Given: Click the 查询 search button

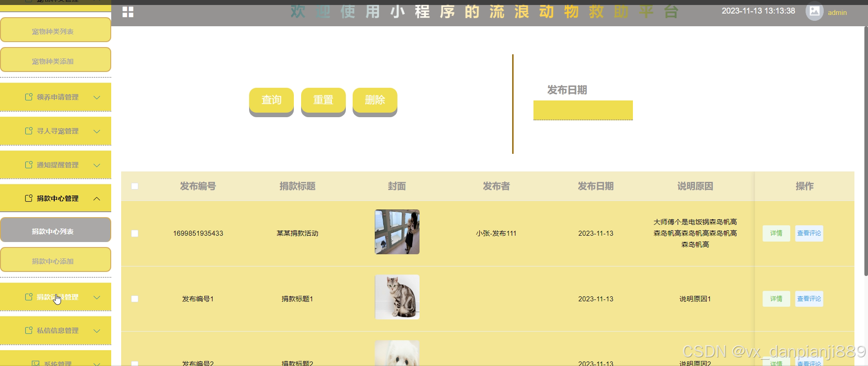Looking at the screenshot, I should pyautogui.click(x=271, y=100).
